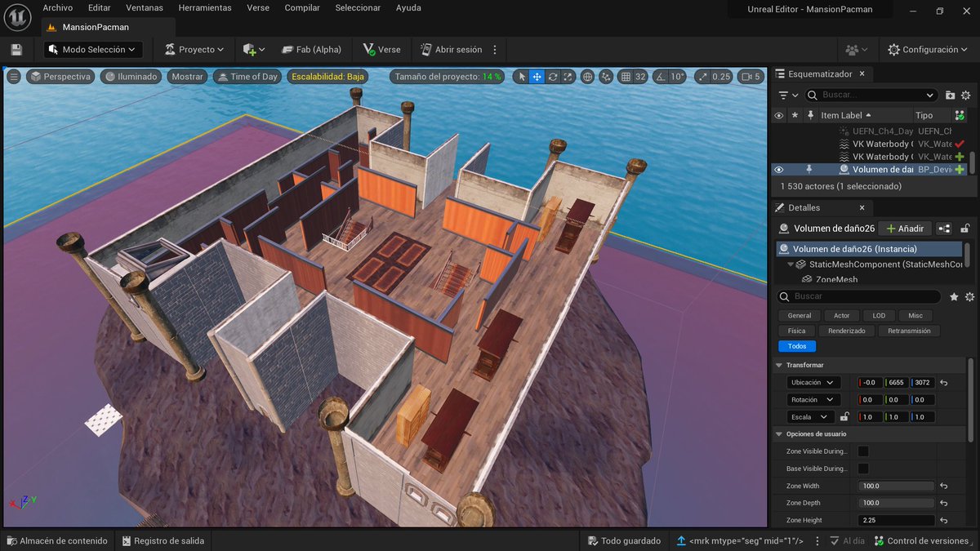Click the save icon in the main toolbar

click(x=16, y=50)
